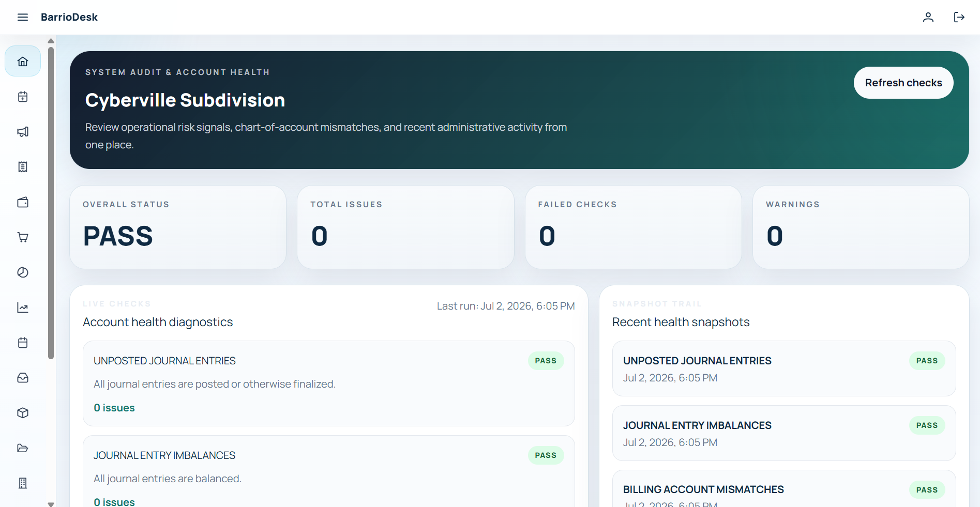Click Unposted Journal Entries diagnostic title
Screen dimensions: 980x507
pyautogui.click(x=164, y=361)
